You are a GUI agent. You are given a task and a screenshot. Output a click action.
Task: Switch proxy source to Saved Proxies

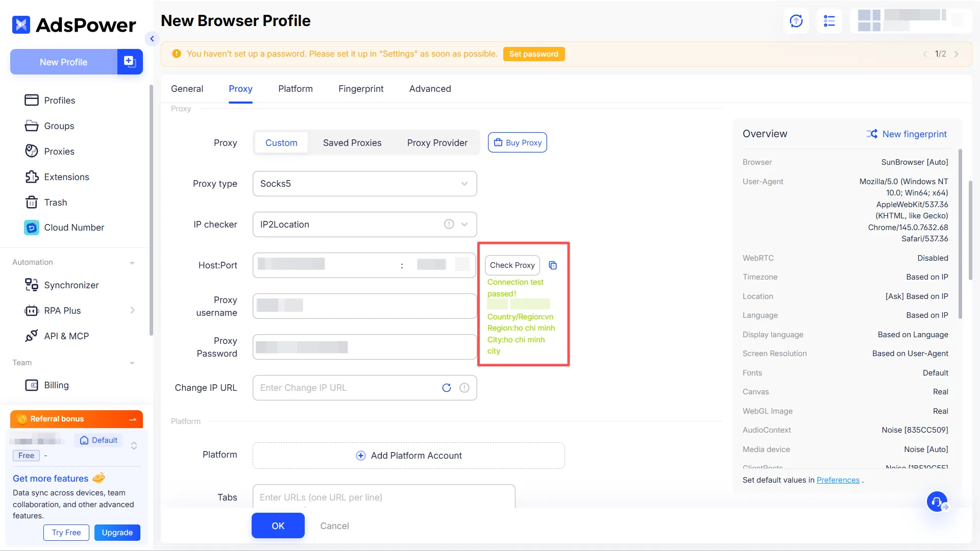[352, 143]
